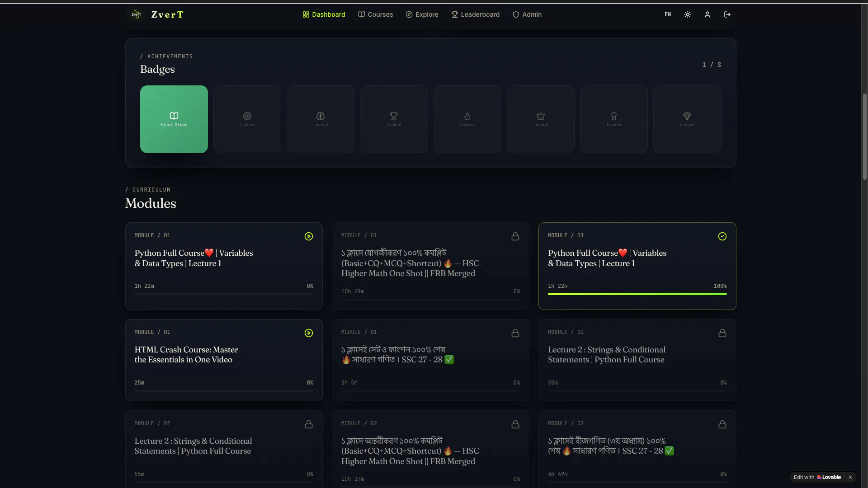The height and width of the screenshot is (488, 868).
Task: Click the page vertical scrollbar thumb
Action: (865, 137)
